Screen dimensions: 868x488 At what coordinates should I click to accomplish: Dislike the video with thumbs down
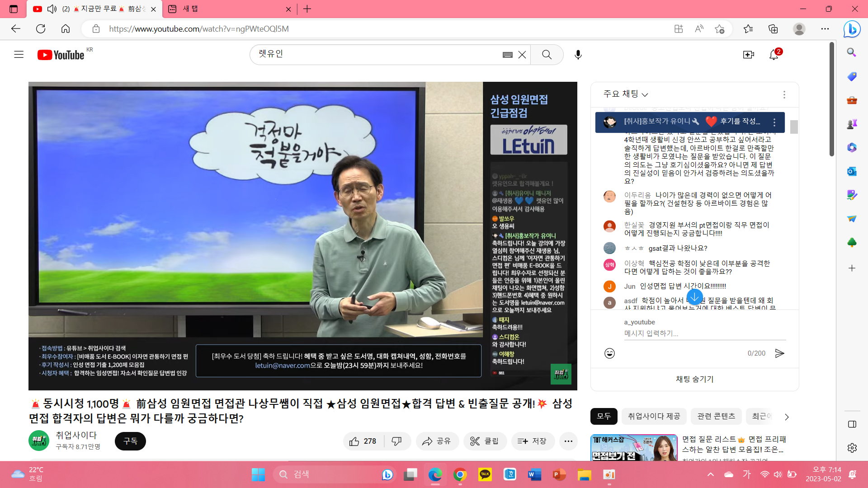[397, 441]
